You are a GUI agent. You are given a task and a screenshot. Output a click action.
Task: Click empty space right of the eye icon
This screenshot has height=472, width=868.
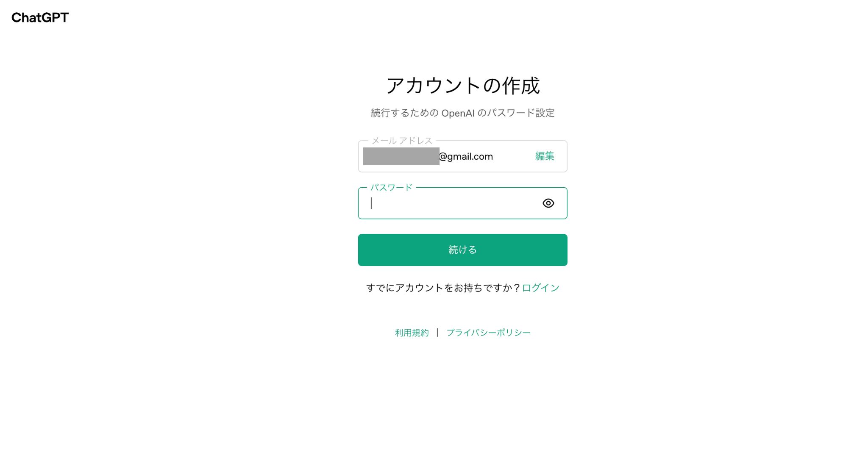560,203
